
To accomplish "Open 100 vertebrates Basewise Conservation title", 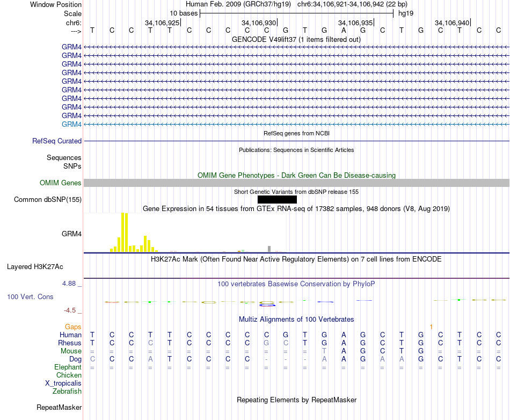I will (x=296, y=284).
